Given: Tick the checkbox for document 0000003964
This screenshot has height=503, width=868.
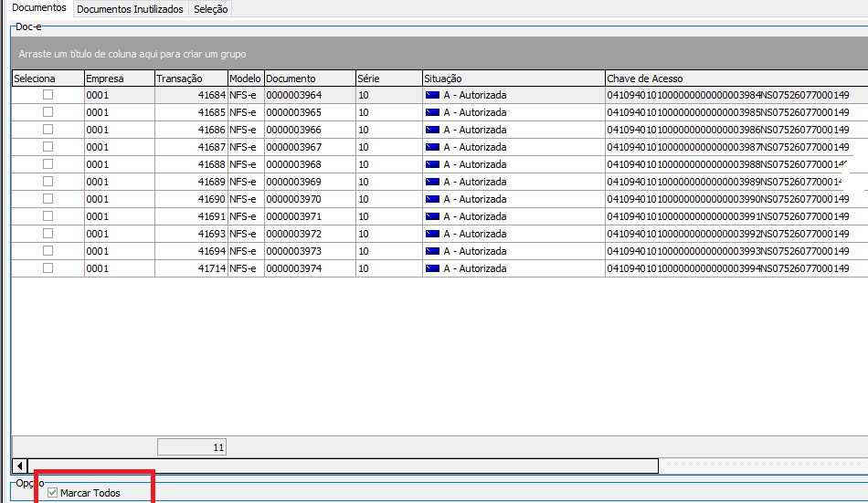Looking at the screenshot, I should [x=48, y=95].
